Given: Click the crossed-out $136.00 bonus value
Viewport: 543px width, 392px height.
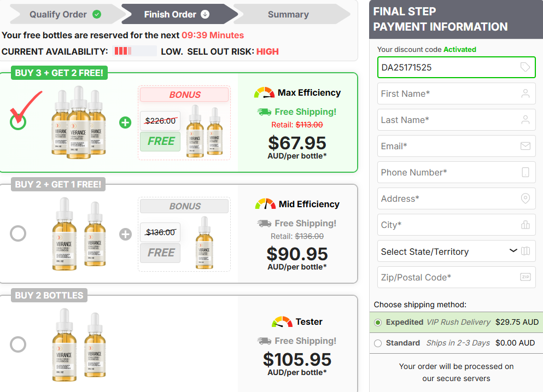Looking at the screenshot, I should [160, 232].
